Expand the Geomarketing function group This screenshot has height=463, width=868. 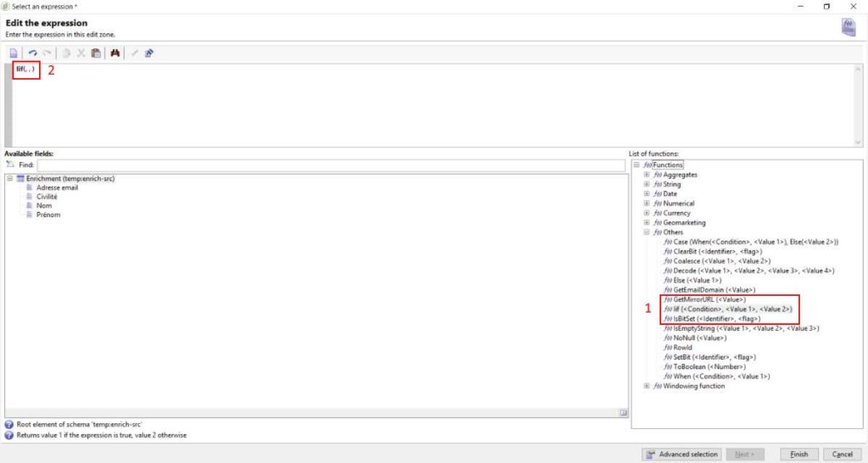pos(646,223)
